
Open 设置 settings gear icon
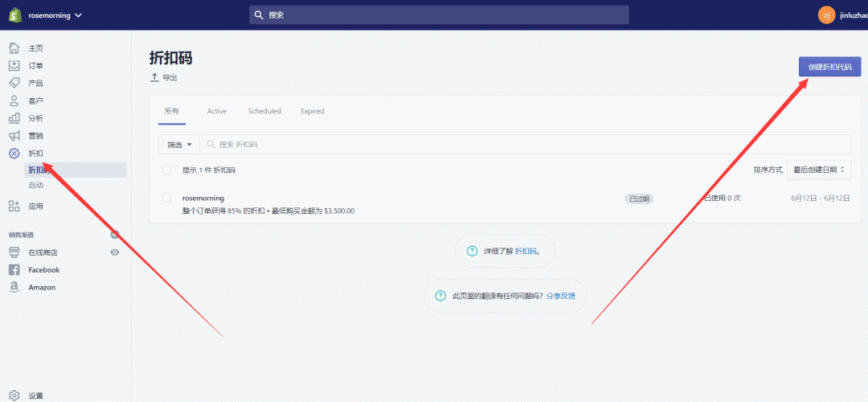pyautogui.click(x=14, y=396)
